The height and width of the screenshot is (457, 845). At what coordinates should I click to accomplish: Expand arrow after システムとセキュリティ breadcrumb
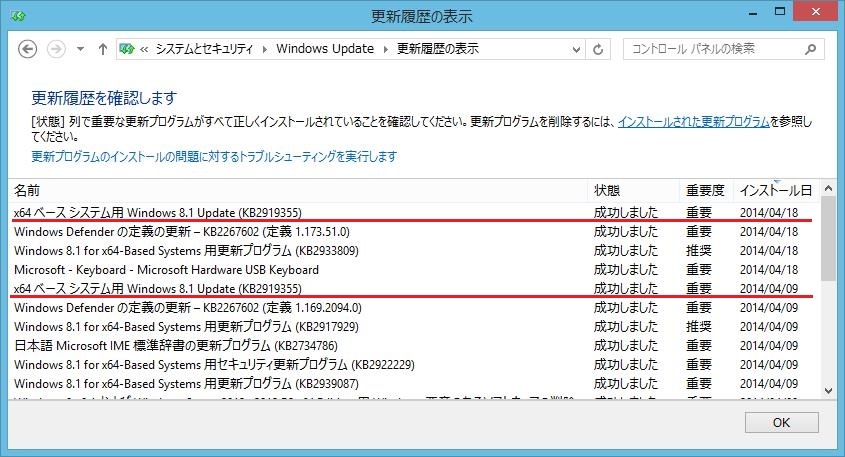265,50
